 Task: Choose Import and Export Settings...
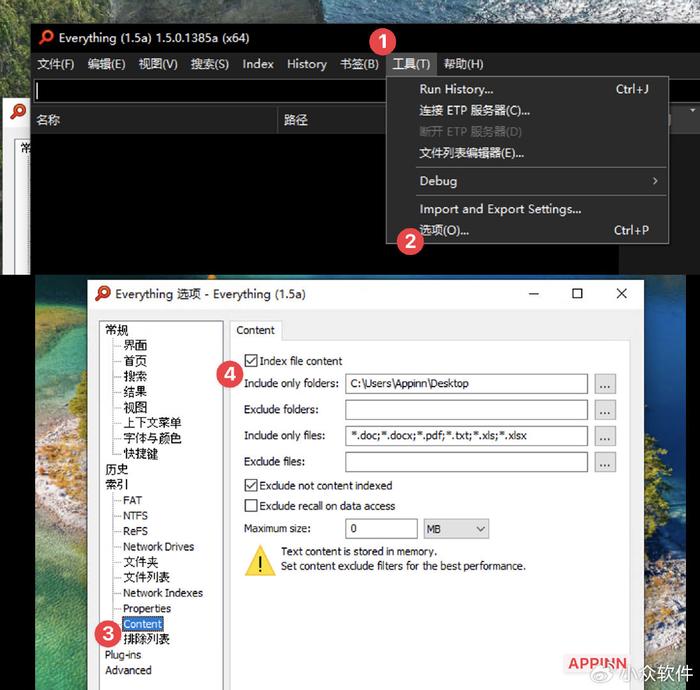pos(527,209)
